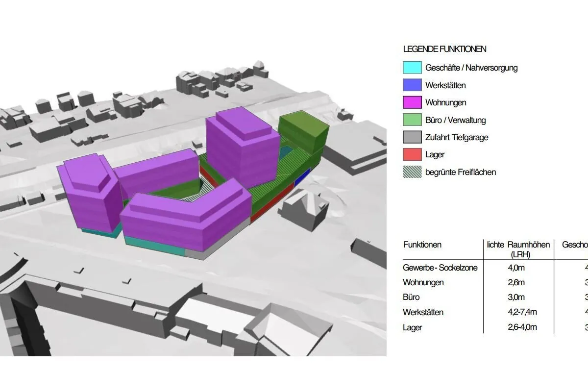Select the 4,2-7,4m Werkstätten height value
The height and width of the screenshot is (371, 588).
pos(522,312)
